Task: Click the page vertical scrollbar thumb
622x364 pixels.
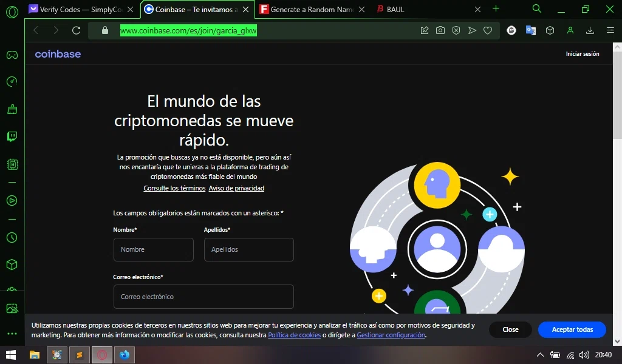Action: [x=617, y=95]
